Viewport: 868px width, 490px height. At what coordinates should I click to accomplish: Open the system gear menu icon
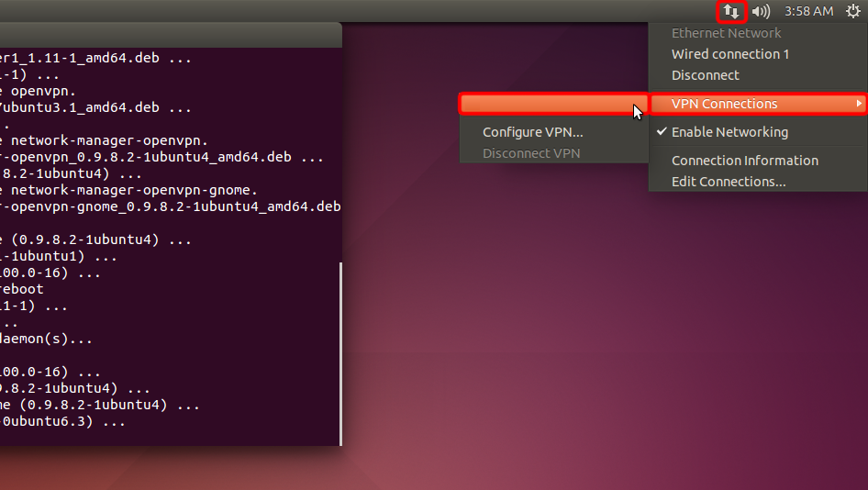[x=852, y=12]
